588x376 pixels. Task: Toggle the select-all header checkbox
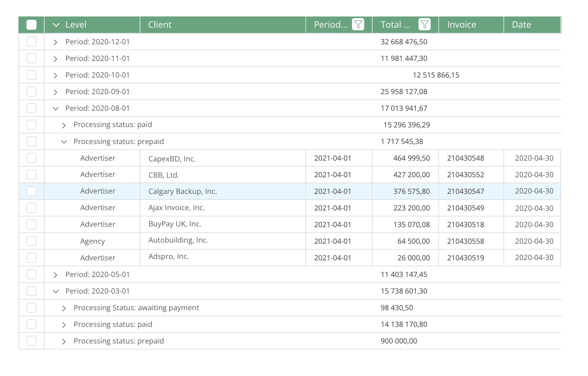[x=31, y=25]
